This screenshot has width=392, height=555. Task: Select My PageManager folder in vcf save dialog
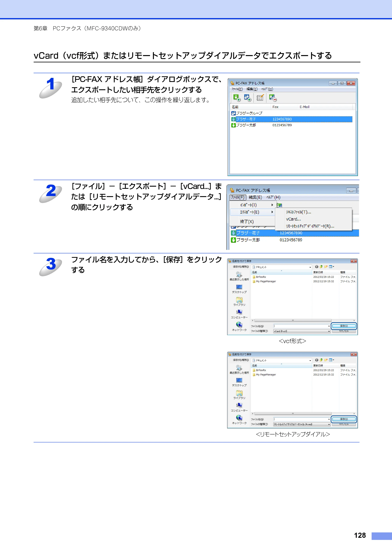pos(264,281)
